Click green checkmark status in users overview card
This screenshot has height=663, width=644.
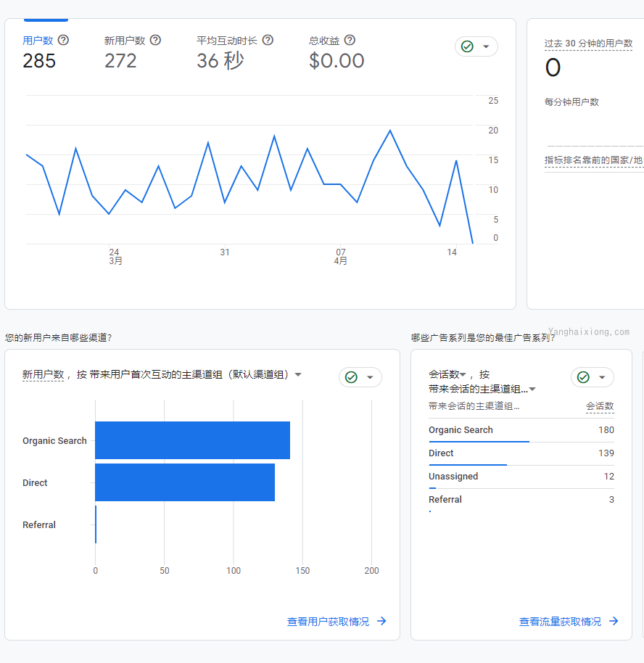click(467, 46)
